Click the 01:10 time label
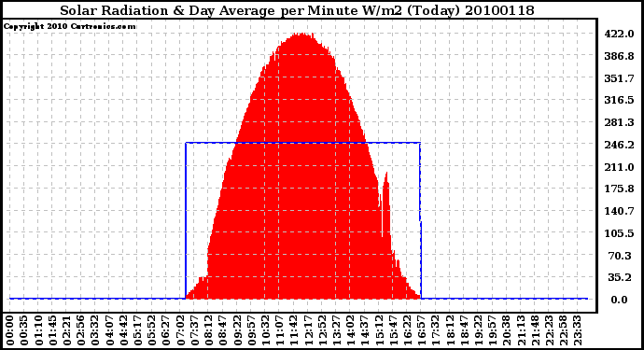 38,330
